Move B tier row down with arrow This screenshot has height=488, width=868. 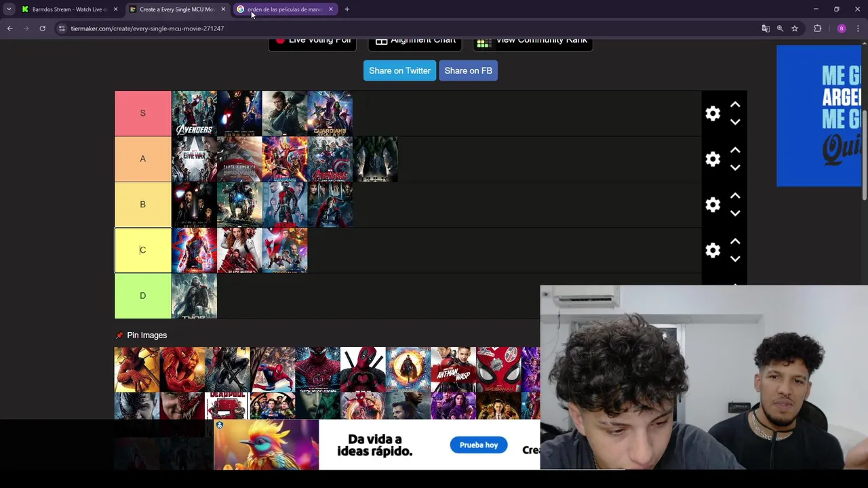(x=735, y=213)
